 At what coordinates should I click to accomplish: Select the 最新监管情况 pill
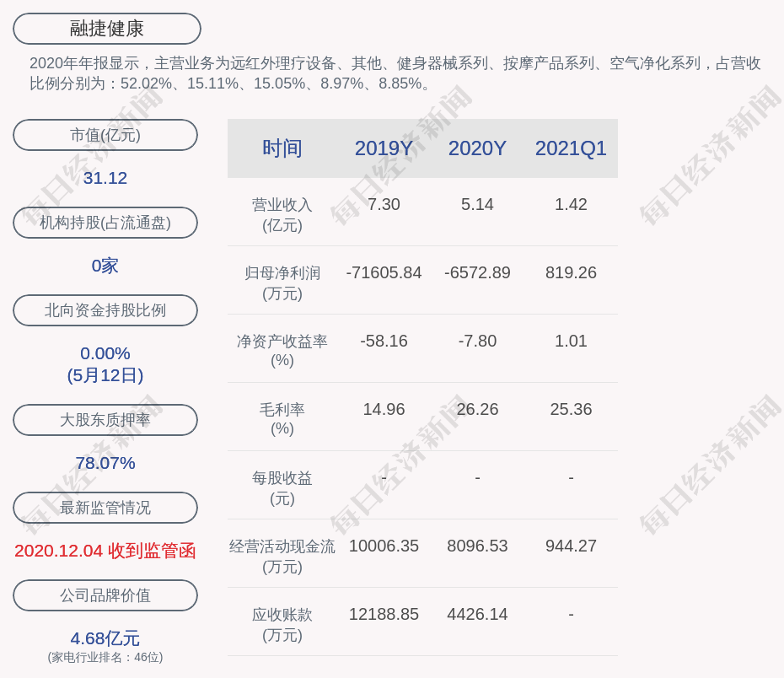pyautogui.click(x=105, y=508)
